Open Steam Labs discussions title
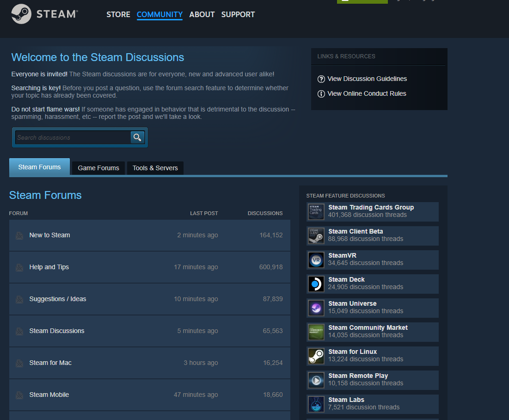This screenshot has width=509, height=420. [x=346, y=400]
